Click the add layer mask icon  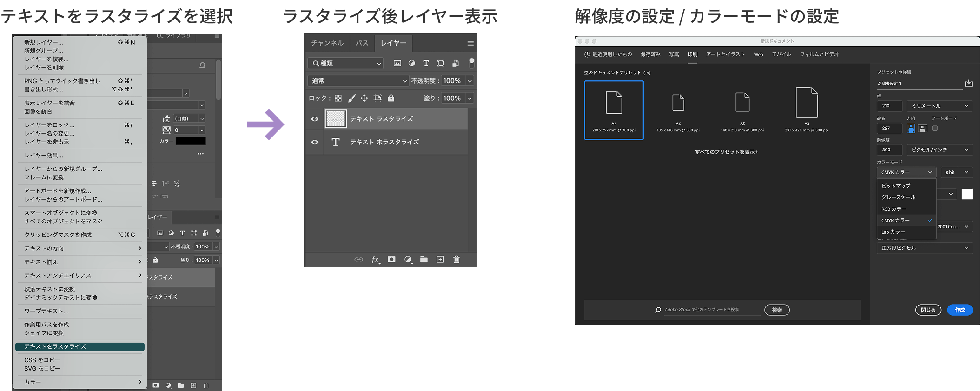(x=391, y=260)
